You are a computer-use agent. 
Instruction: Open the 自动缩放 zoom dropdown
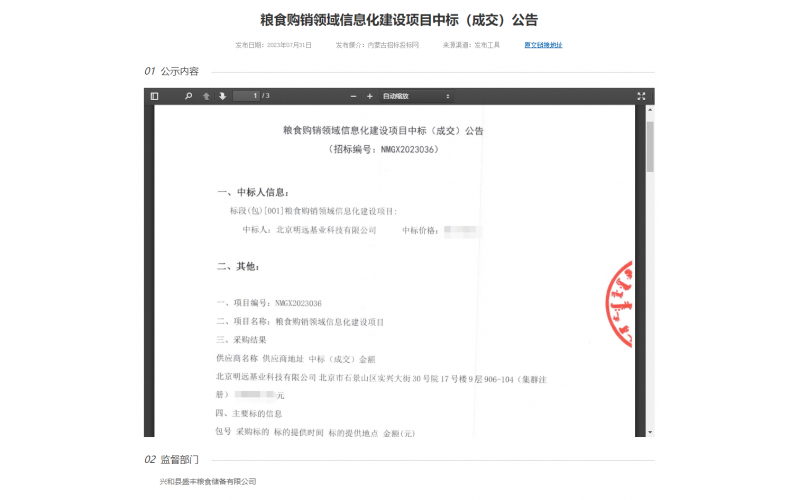(416, 96)
